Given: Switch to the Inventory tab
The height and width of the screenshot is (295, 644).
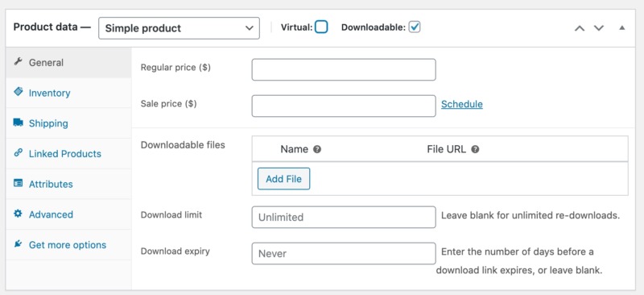Looking at the screenshot, I should [68, 93].
